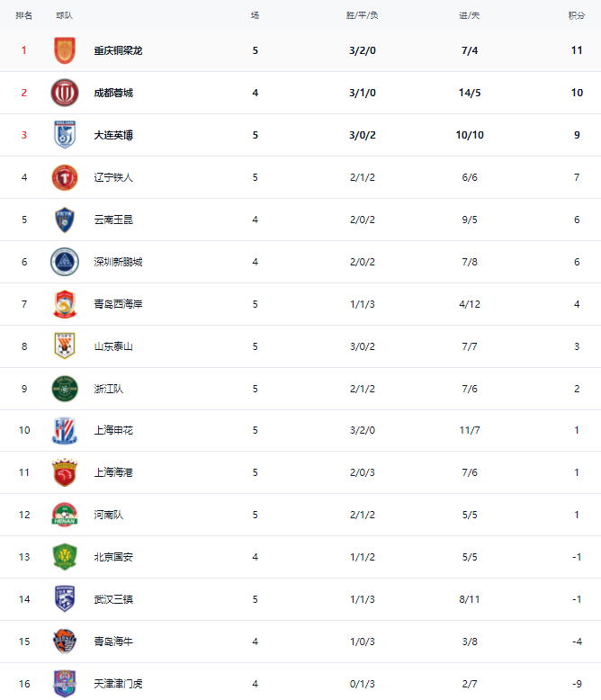
Task: Click the 青岛海牛 team badge
Action: click(x=65, y=642)
